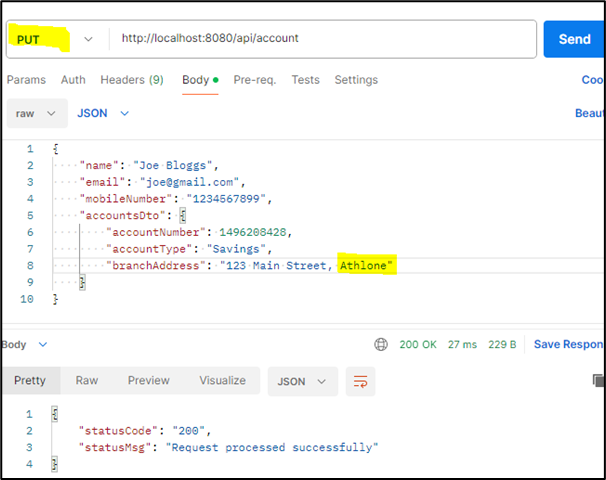Screen dimensions: 606x480
Task: Click the blue Send button
Action: (574, 39)
